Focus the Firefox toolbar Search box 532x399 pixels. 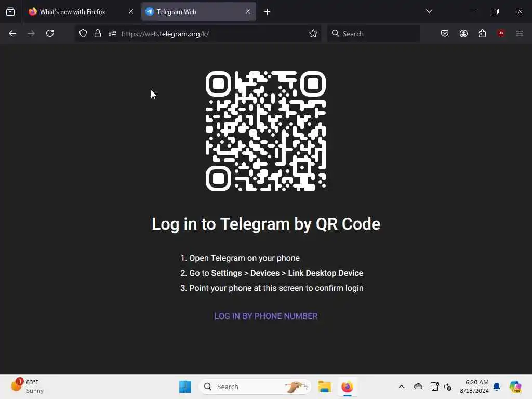tap(374, 34)
